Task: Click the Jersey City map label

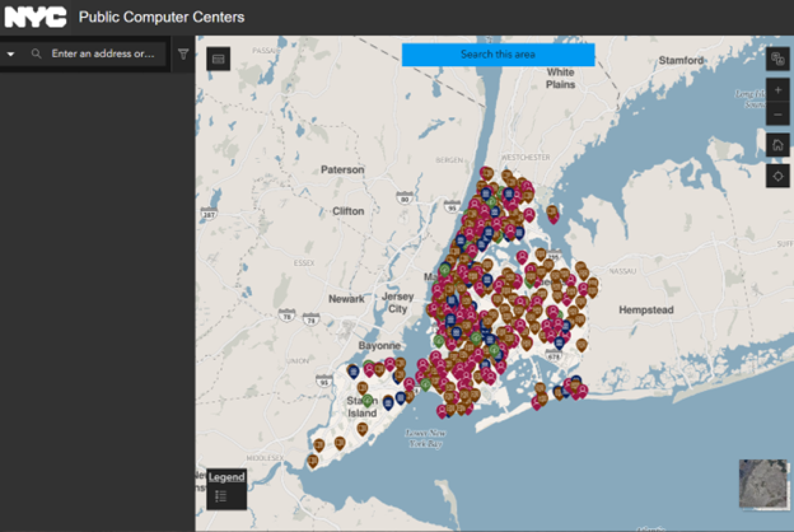Action: point(397,302)
